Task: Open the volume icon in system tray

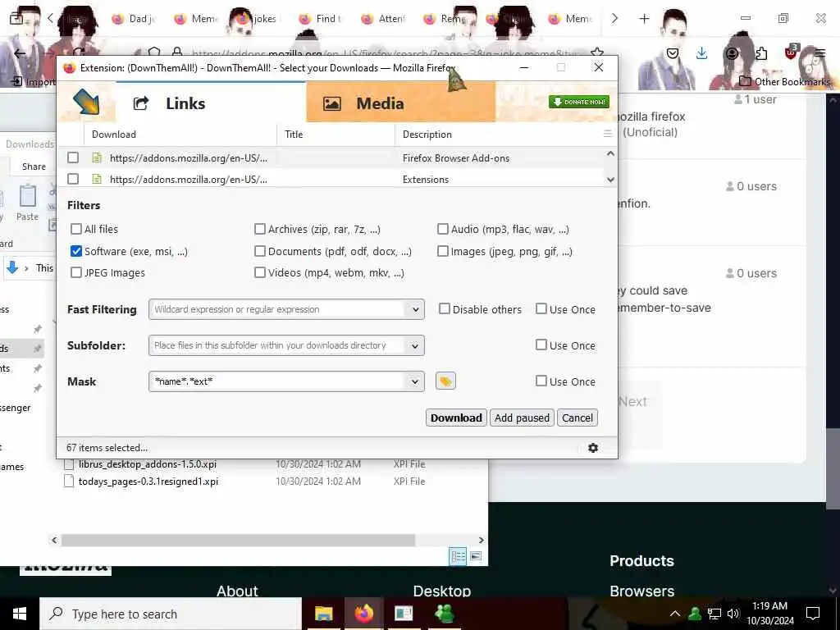Action: (x=733, y=614)
